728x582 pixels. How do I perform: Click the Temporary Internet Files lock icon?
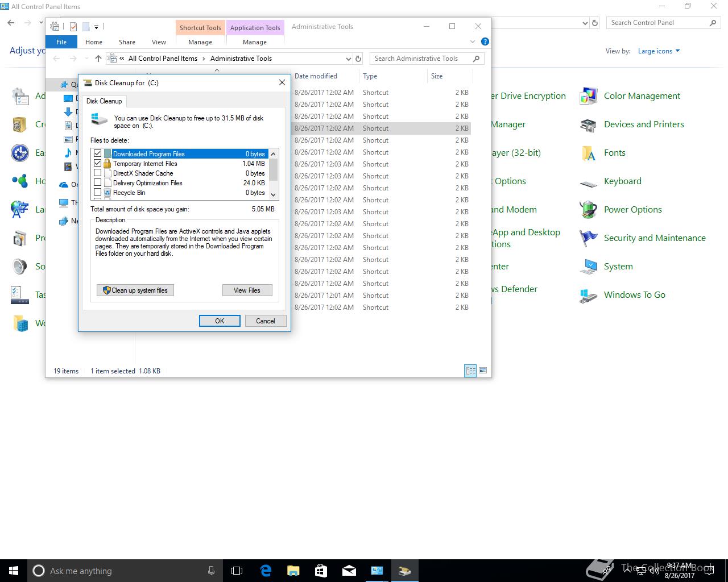(107, 164)
